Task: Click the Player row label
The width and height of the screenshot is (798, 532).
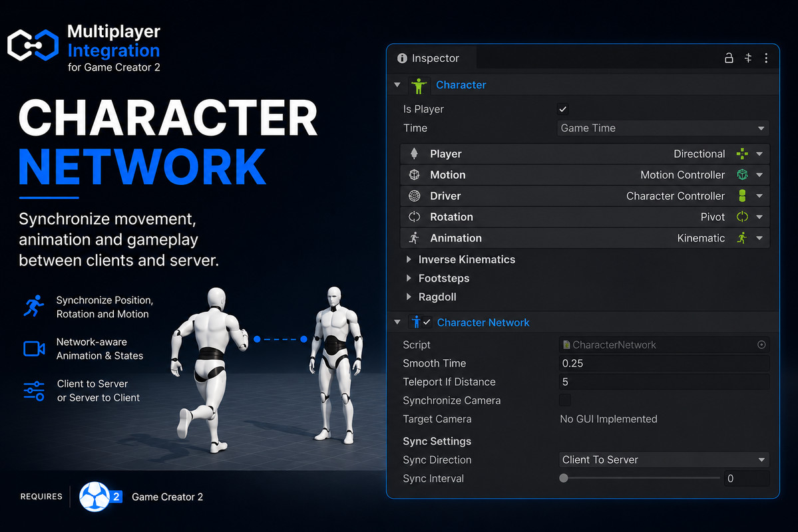Action: (x=446, y=154)
